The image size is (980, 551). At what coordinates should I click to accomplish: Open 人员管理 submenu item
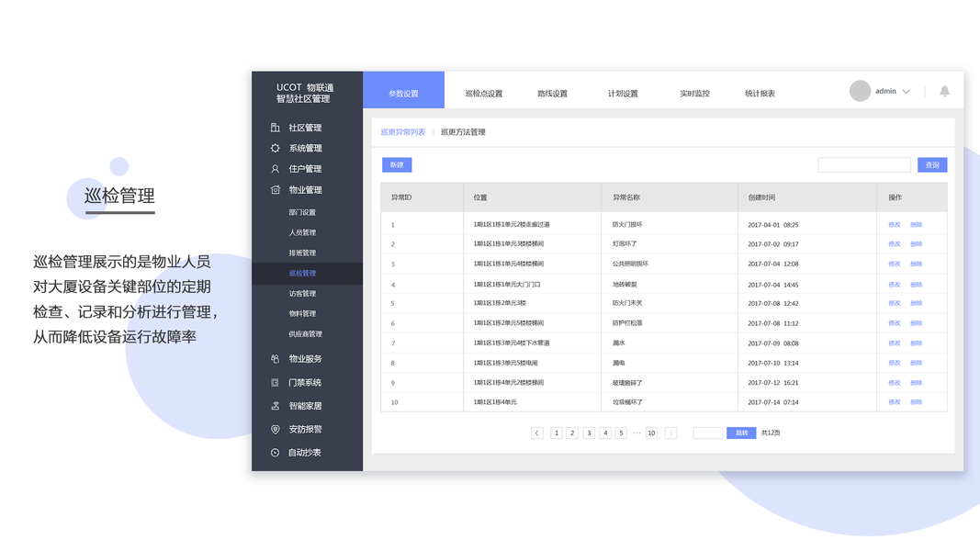point(302,232)
